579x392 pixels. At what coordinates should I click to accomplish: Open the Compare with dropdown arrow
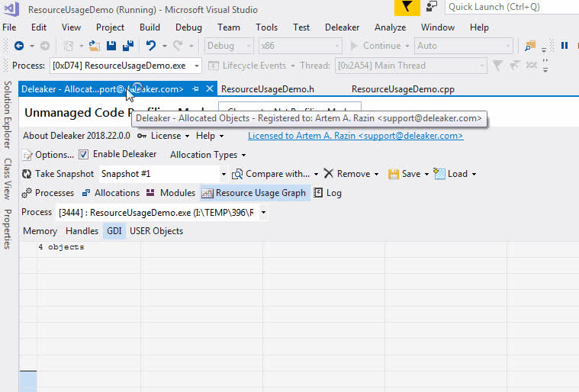click(316, 174)
